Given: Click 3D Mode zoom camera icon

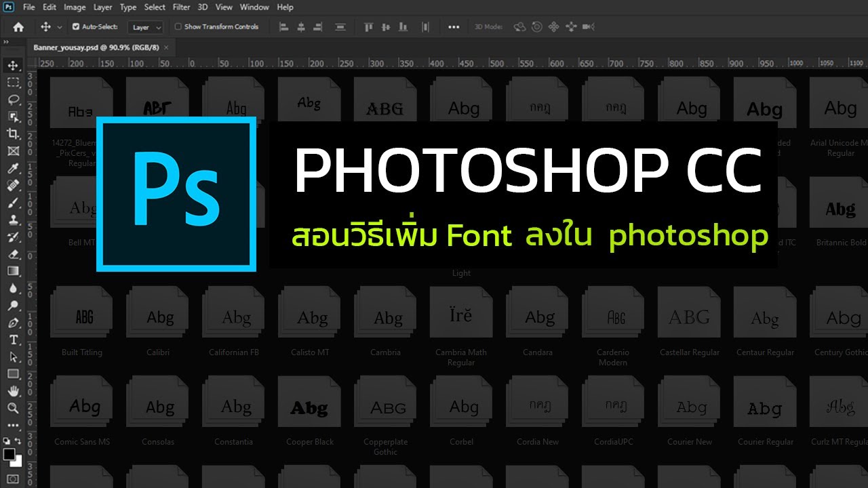Looking at the screenshot, I should tap(588, 27).
